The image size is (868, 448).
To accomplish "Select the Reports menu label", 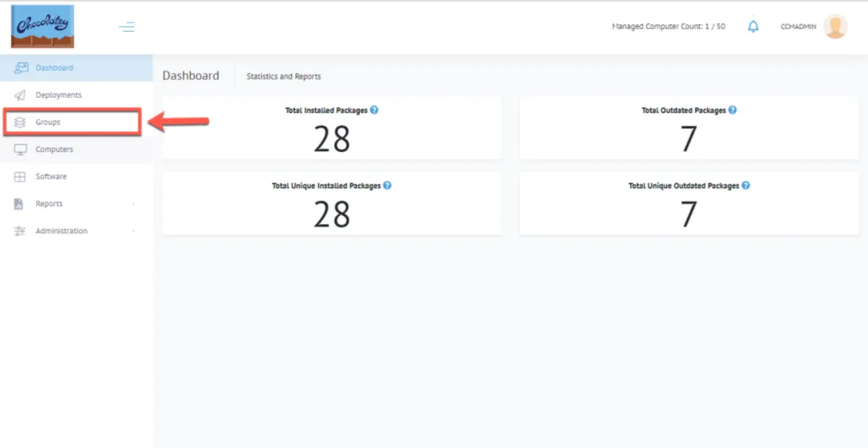I will coord(49,204).
